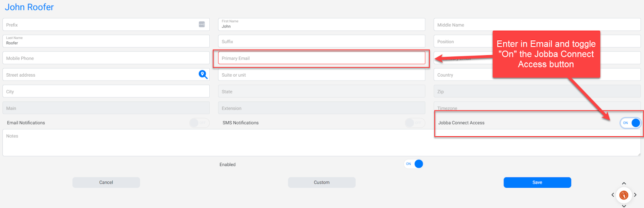This screenshot has height=208, width=644.
Task: Click the orange compass navigation icon
Action: pyautogui.click(x=624, y=195)
